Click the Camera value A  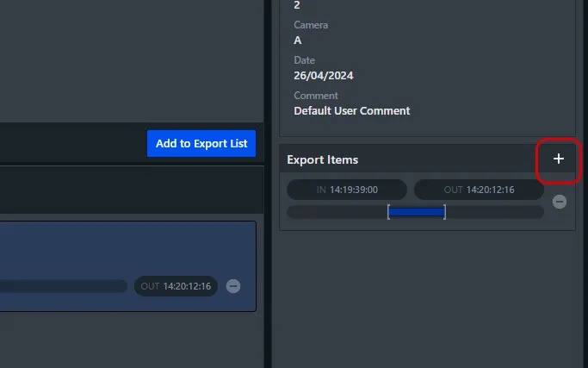pyautogui.click(x=297, y=41)
